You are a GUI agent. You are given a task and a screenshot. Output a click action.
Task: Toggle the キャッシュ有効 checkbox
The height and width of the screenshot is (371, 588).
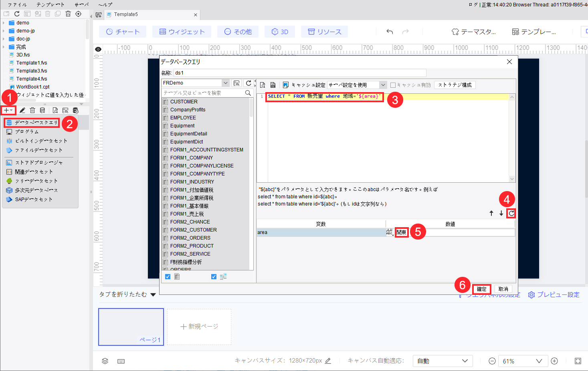[x=393, y=85]
